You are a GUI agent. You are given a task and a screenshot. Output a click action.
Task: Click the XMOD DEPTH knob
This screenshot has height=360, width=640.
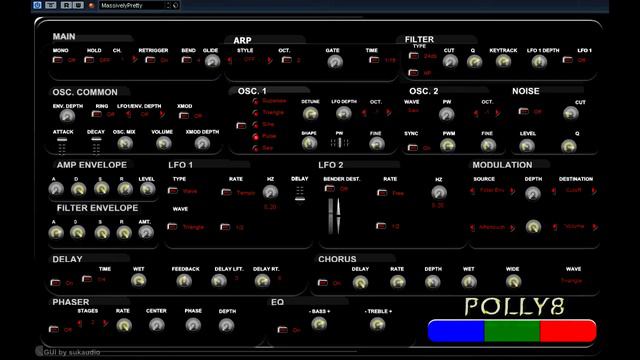(x=202, y=143)
